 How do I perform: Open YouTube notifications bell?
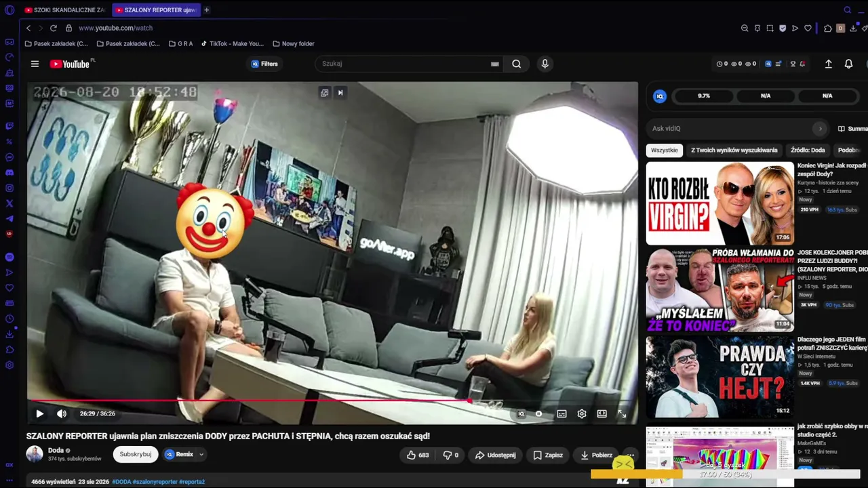(x=848, y=64)
